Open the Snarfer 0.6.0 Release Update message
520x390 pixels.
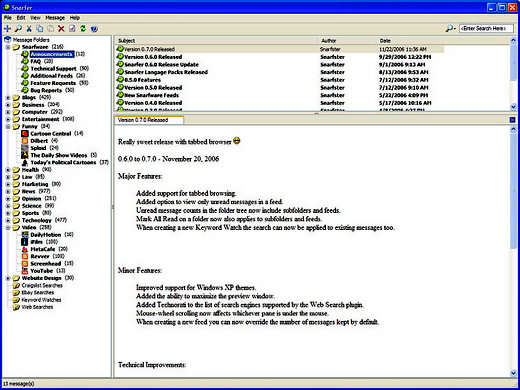[x=161, y=65]
